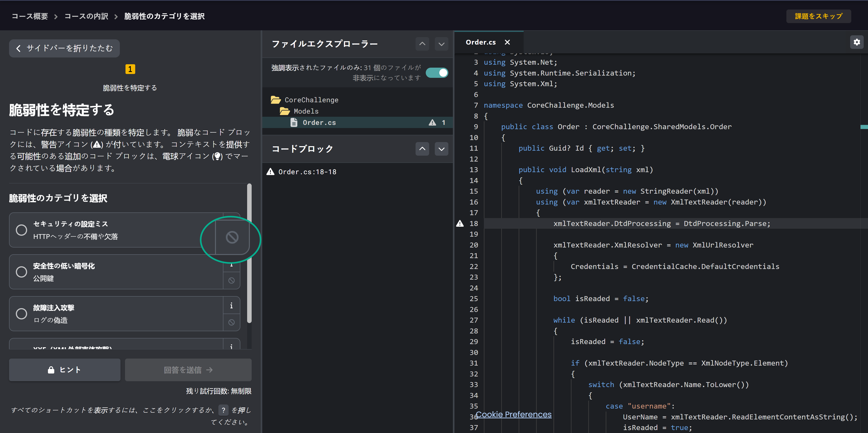Click the teal marker in editor overview ruler
This screenshot has width=868, height=433.
click(864, 127)
